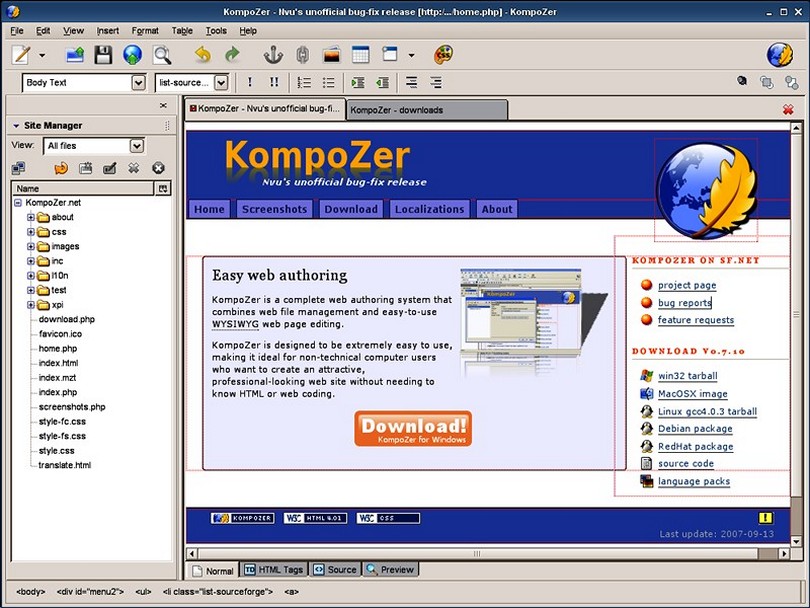
Task: Click the Publish globe icon
Action: pos(132,54)
